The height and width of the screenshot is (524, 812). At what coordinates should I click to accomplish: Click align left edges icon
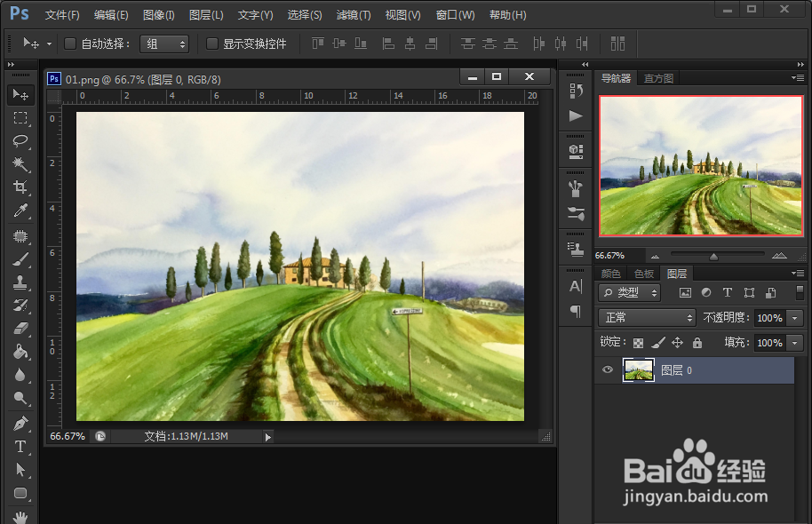pyautogui.click(x=388, y=44)
